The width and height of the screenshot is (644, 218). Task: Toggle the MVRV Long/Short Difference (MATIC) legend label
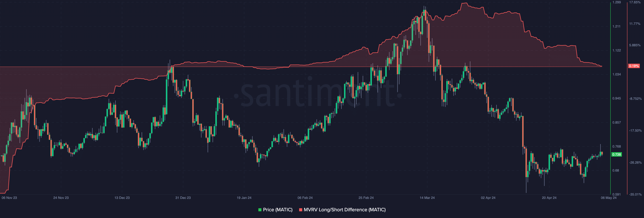pos(345,210)
